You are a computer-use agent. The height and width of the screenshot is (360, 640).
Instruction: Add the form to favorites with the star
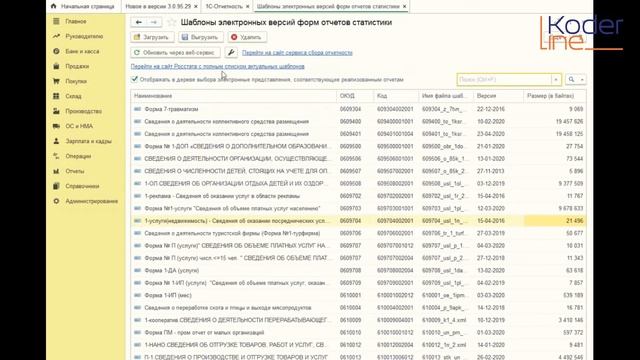coord(172,22)
